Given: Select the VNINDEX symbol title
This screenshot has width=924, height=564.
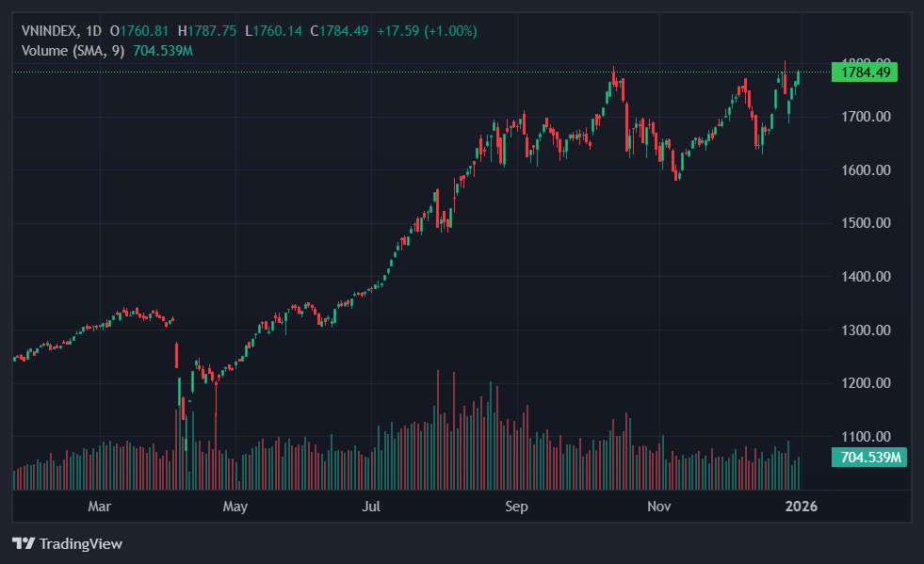Looking at the screenshot, I should pyautogui.click(x=49, y=31).
